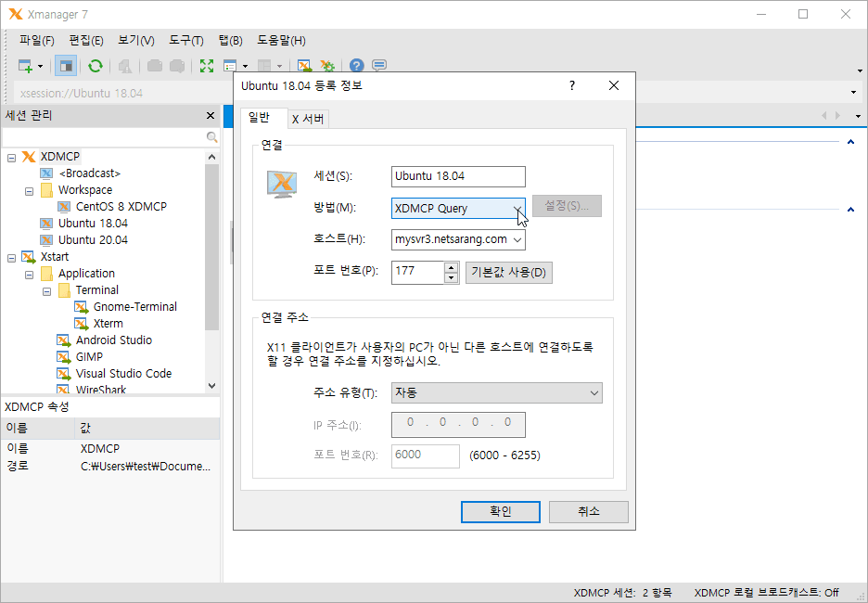Viewport: 868px width, 603px height.
Task: Open the 편집(E) menu
Action: click(86, 41)
